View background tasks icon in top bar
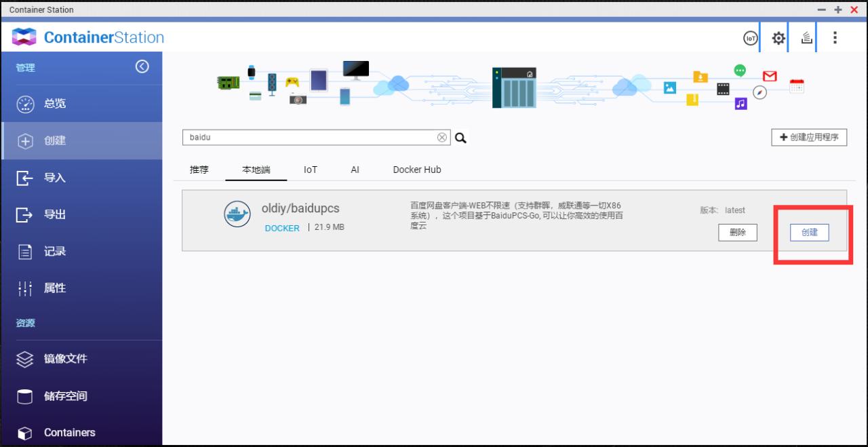Image resolution: width=868 pixels, height=447 pixels. (x=806, y=38)
